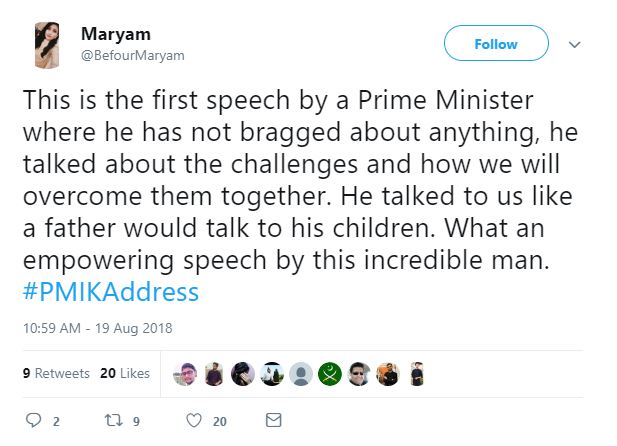Open the 10:59 AM - 19 Aug 2018 timestamp
Image resolution: width=617 pixels, height=446 pixels.
point(87,327)
